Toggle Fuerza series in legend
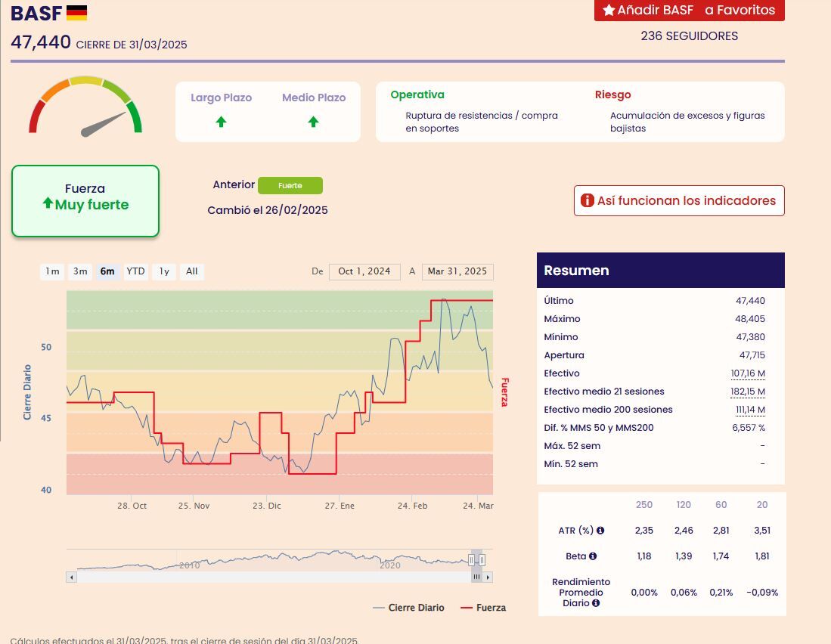The height and width of the screenshot is (644, 831). tap(483, 608)
